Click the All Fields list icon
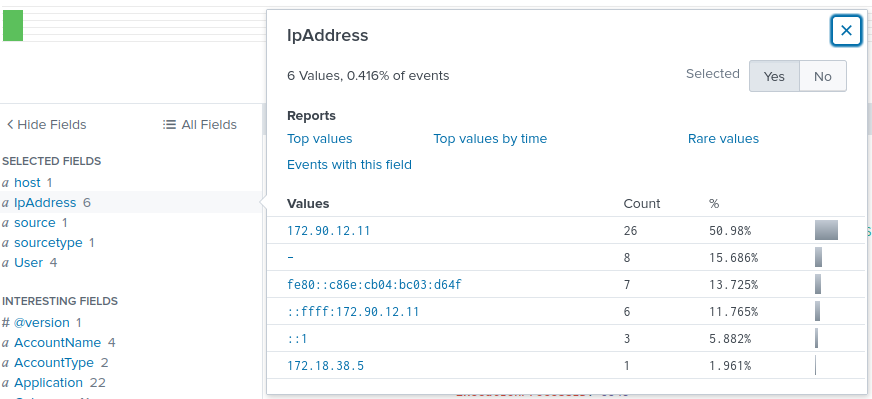872x399 pixels. [169, 125]
